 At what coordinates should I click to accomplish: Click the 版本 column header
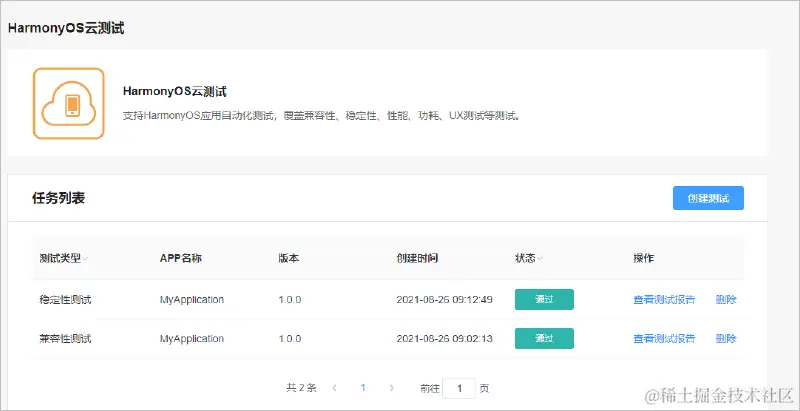[x=288, y=258]
